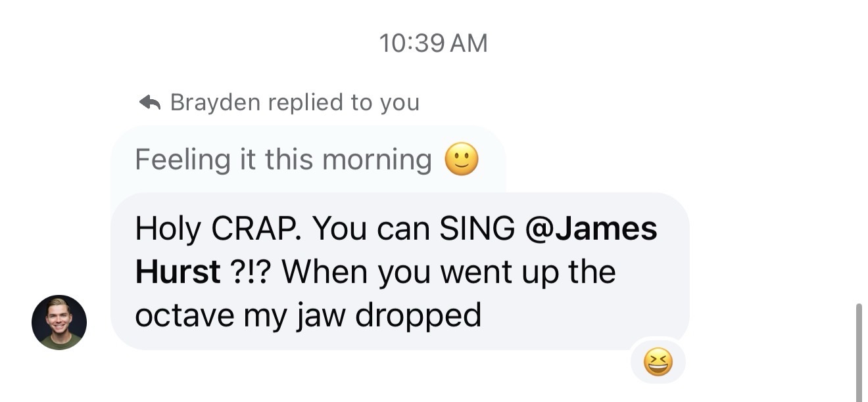Tap the @James mention in the message

pyautogui.click(x=591, y=229)
